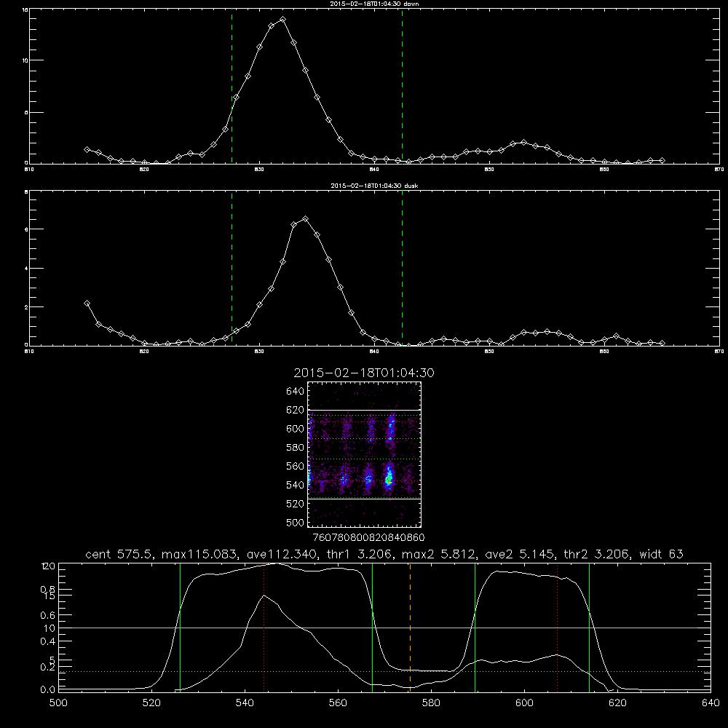728x728 pixels.
Task: Click the '640' y-axis label of spectral image
Action: coord(295,391)
